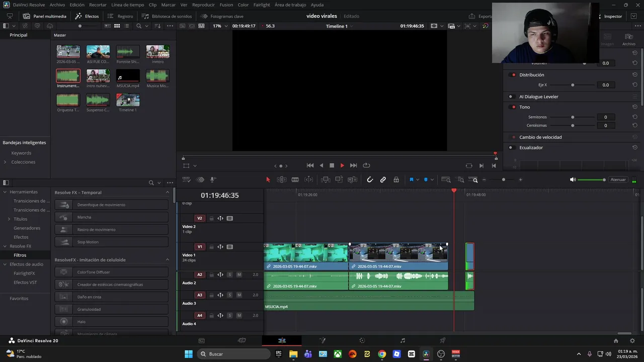Click Play Reverse in transport

click(x=321, y=165)
